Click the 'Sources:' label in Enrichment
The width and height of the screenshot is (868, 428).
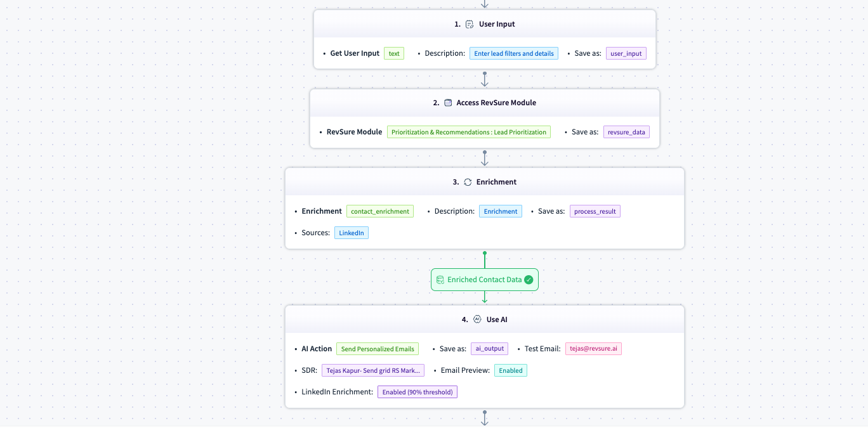click(x=315, y=233)
